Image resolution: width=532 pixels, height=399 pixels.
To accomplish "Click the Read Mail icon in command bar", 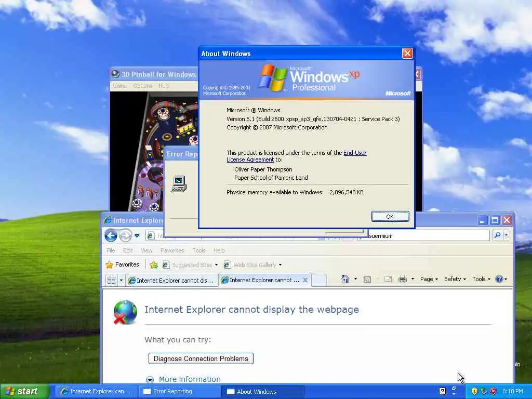I will tap(388, 279).
